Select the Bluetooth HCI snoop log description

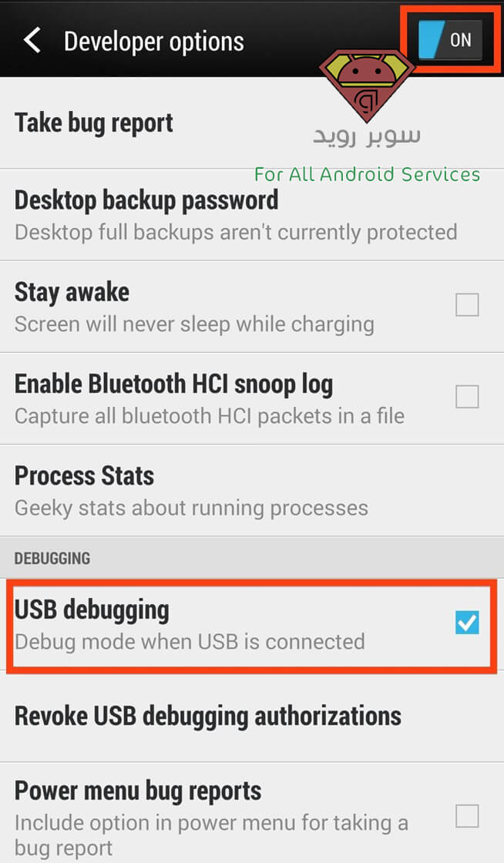click(210, 416)
